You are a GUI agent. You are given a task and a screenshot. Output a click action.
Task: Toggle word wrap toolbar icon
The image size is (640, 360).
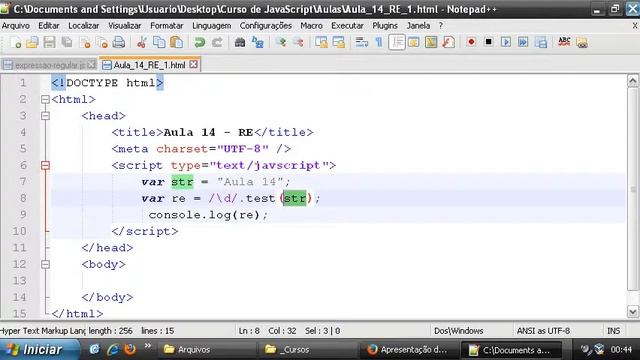(x=362, y=42)
